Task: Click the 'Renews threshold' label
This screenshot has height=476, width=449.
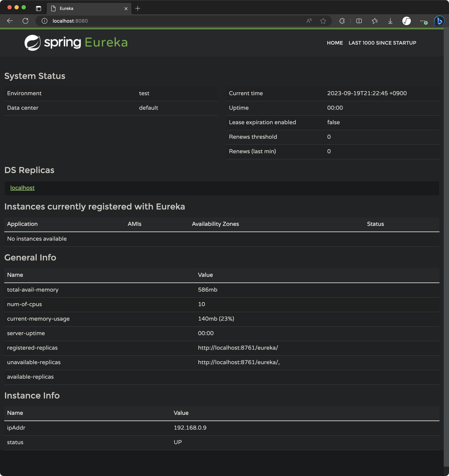Action: click(x=253, y=137)
